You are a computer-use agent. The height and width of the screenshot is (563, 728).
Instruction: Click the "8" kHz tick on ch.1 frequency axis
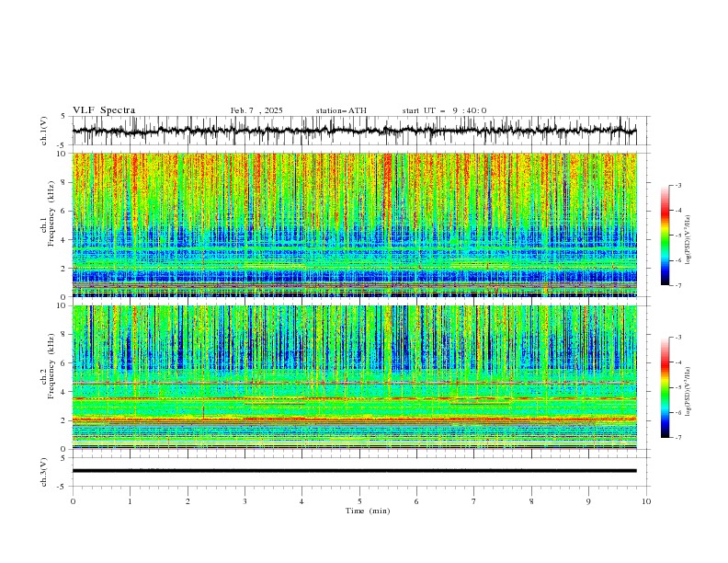tap(65, 182)
